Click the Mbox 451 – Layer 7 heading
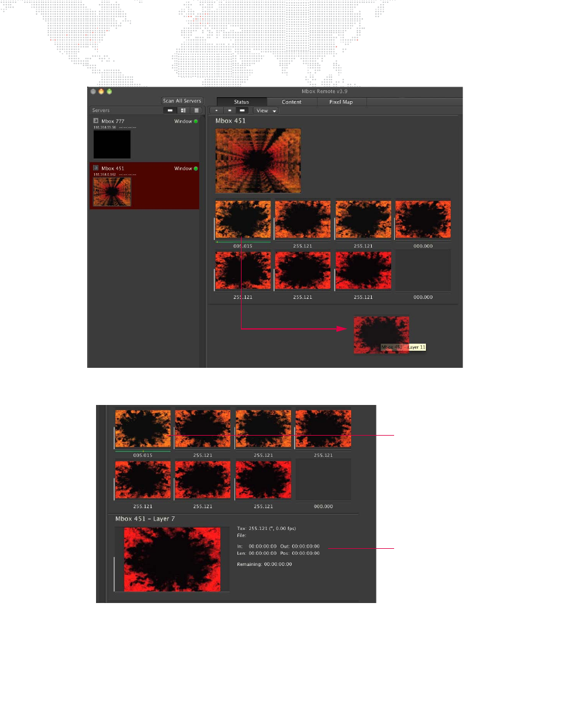The image size is (562, 728). click(x=145, y=519)
